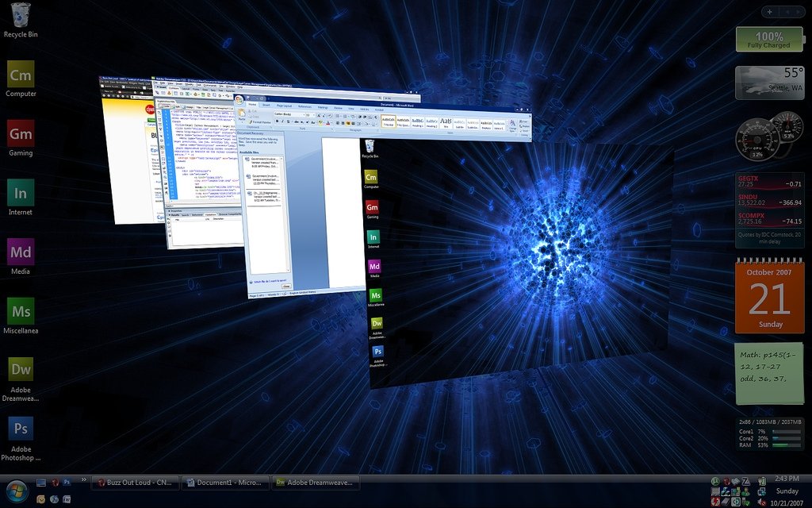Open the Computer (Cm) desktop icon
Image resolution: width=812 pixels, height=508 pixels.
21,79
